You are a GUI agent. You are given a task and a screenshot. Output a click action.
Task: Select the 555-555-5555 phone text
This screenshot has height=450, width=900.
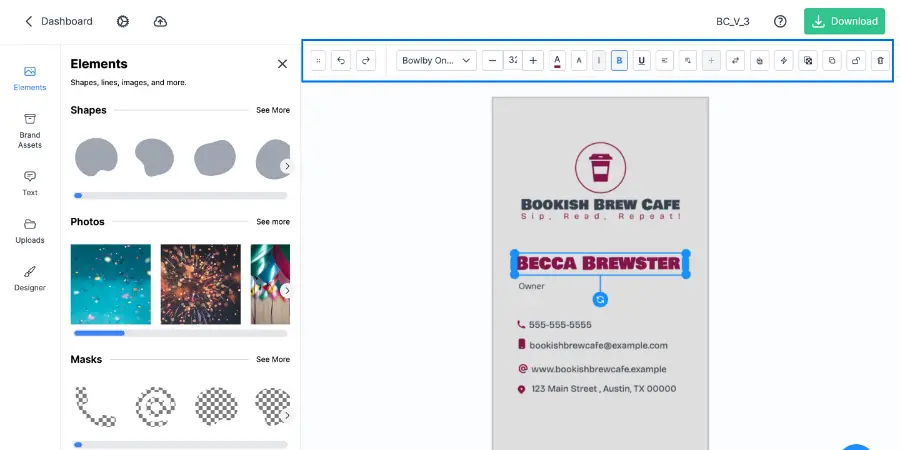tap(560, 325)
